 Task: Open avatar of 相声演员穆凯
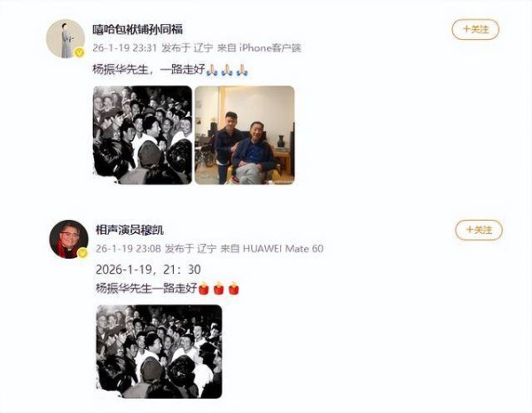click(68, 239)
